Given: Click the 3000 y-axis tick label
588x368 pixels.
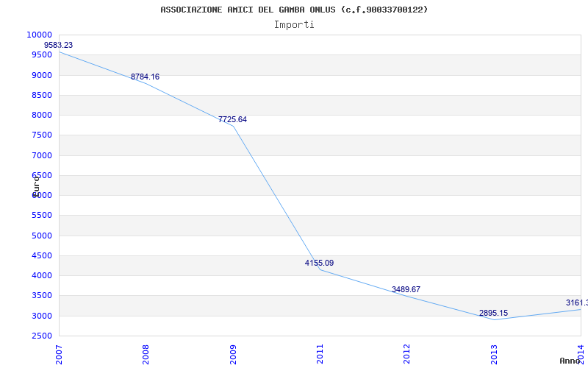Looking at the screenshot, I should click(41, 316).
